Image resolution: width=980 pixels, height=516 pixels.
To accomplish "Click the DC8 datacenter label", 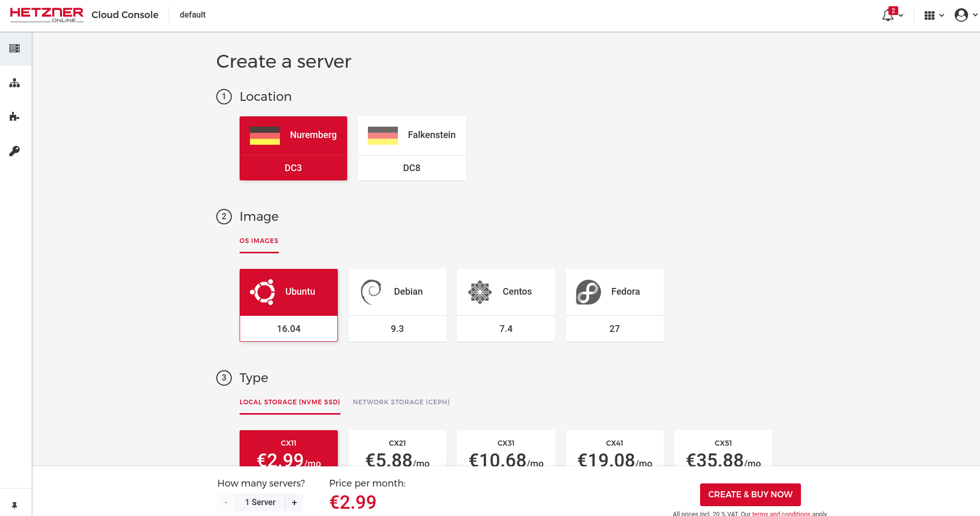I will [412, 168].
